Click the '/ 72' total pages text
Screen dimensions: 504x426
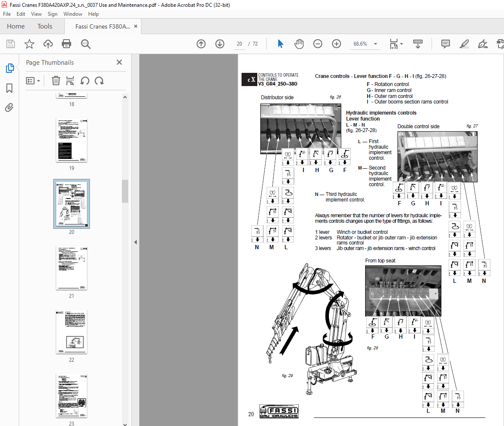click(253, 44)
